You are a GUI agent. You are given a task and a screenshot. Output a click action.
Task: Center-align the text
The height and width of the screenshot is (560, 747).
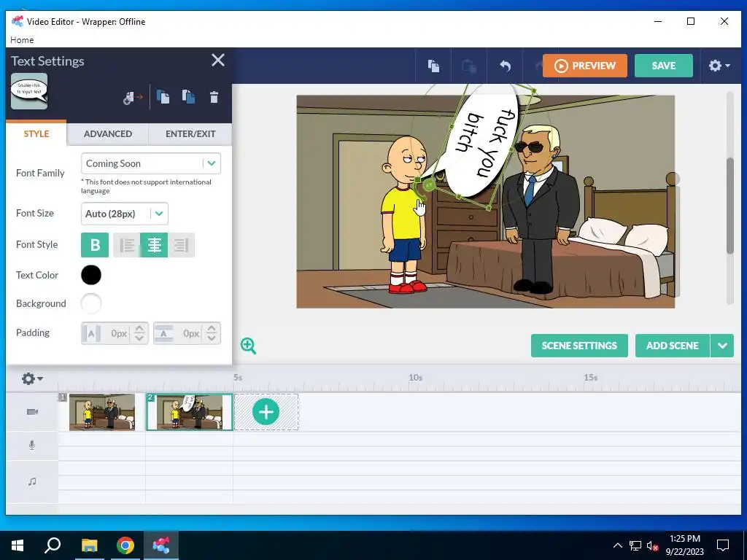(x=154, y=245)
